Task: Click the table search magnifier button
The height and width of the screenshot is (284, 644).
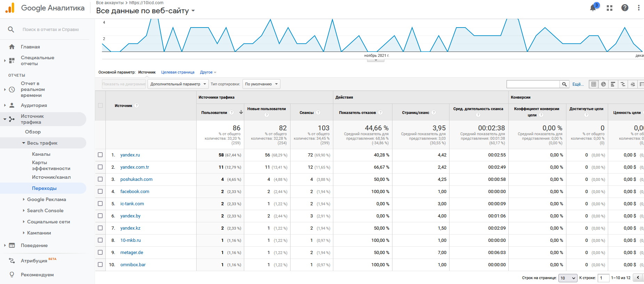Action: click(x=564, y=84)
